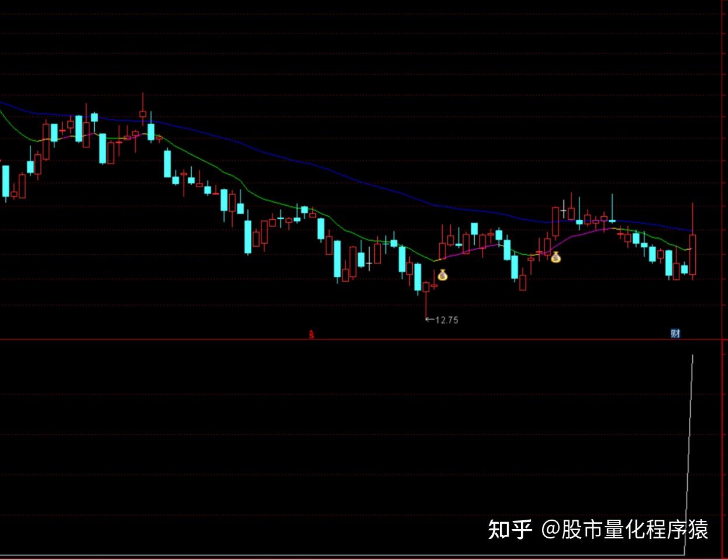Click the short yellow tip on the green average
Image resolution: width=728 pixels, height=560 pixels.
688,250
